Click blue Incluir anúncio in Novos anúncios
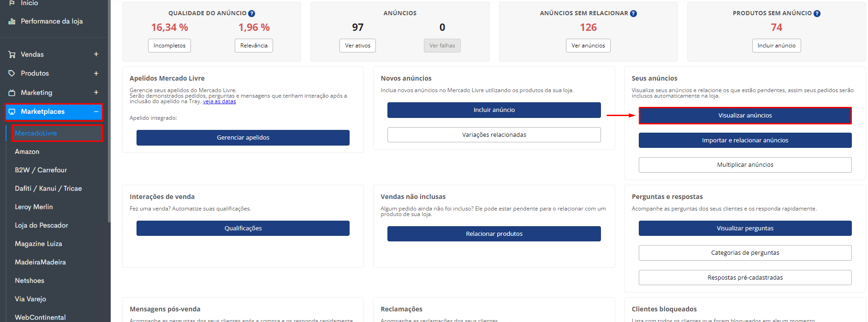Screen dimensions: 868x322 494,110
